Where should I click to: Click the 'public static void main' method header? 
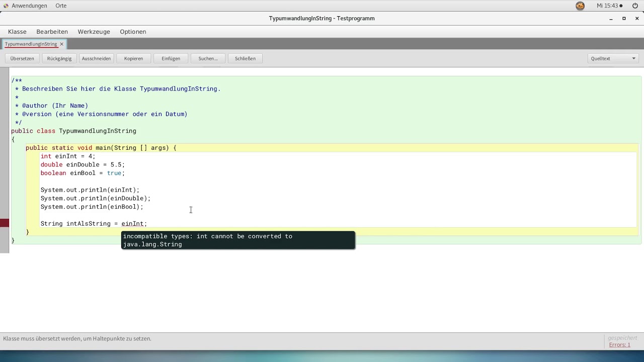coord(101,148)
